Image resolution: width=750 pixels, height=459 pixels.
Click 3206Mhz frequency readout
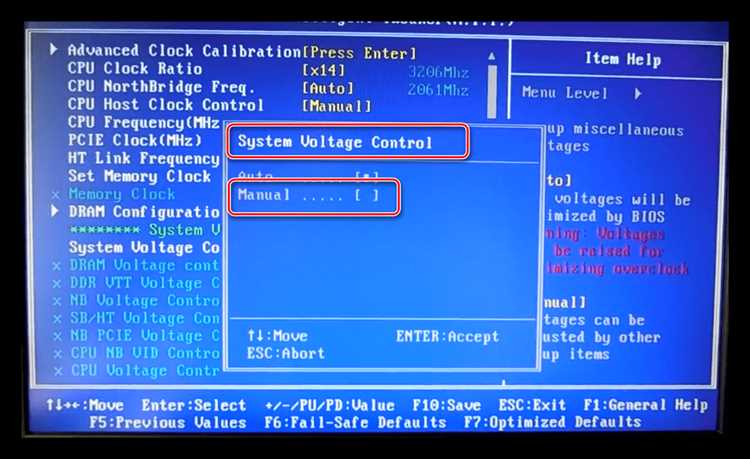click(x=438, y=72)
